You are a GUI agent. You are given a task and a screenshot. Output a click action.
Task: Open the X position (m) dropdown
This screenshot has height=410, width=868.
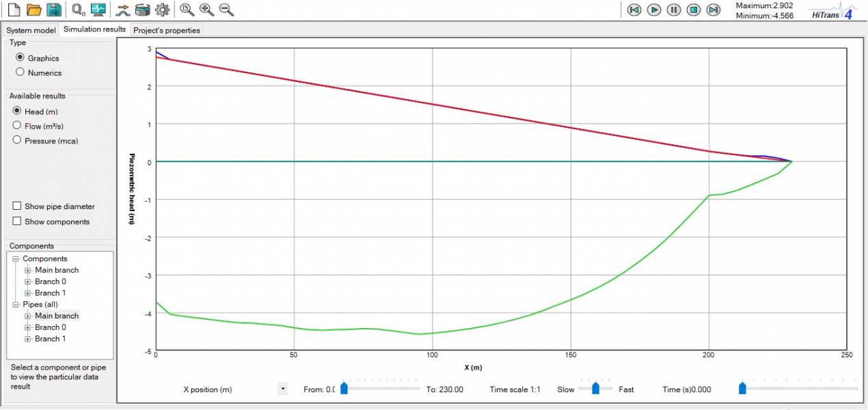coord(282,389)
